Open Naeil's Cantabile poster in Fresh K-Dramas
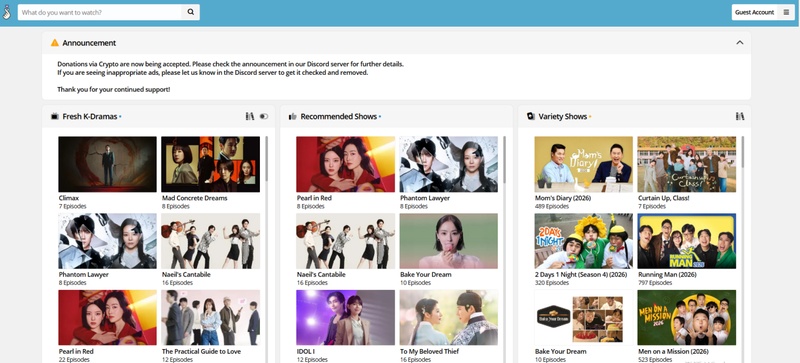 pyautogui.click(x=210, y=241)
